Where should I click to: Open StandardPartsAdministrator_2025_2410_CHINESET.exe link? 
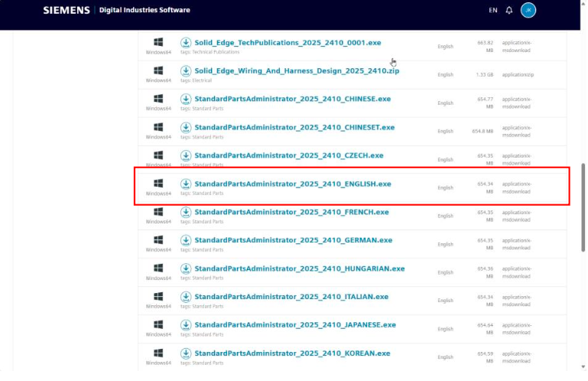click(x=294, y=127)
